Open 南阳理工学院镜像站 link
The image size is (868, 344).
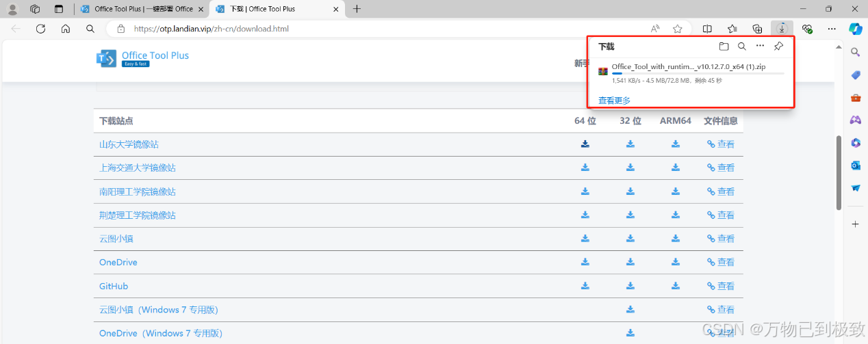pyautogui.click(x=138, y=191)
